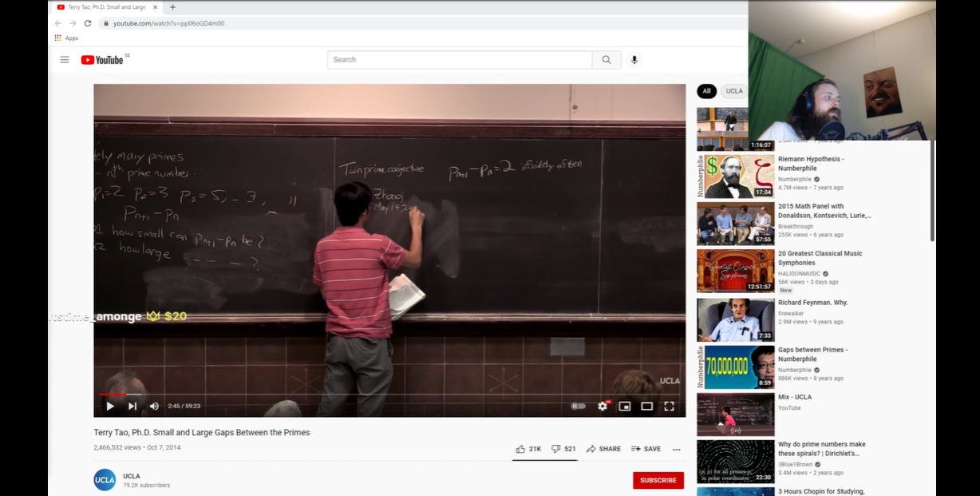980x496 pixels.
Task: Open the YouTube hamburger guide menu
Action: pyautogui.click(x=65, y=60)
